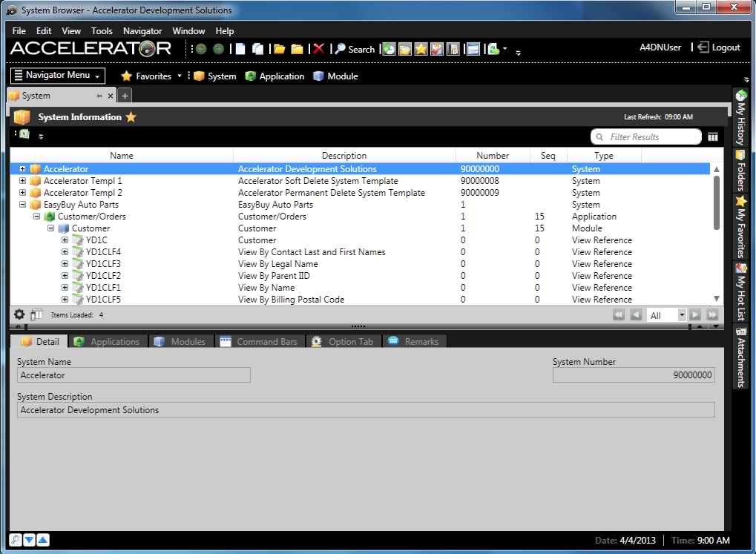Open the File menu
This screenshot has width=756, height=554.
pyautogui.click(x=19, y=31)
